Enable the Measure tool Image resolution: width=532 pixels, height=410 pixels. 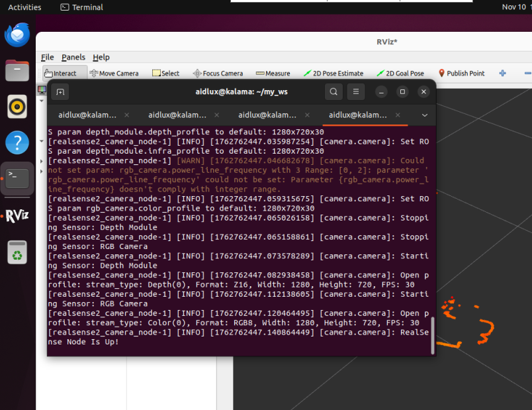tap(273, 74)
